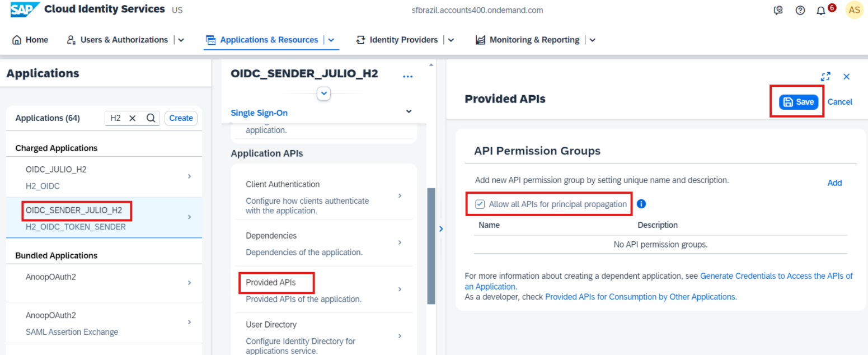The height and width of the screenshot is (355, 868).
Task: Click the Home house icon
Action: [17, 40]
